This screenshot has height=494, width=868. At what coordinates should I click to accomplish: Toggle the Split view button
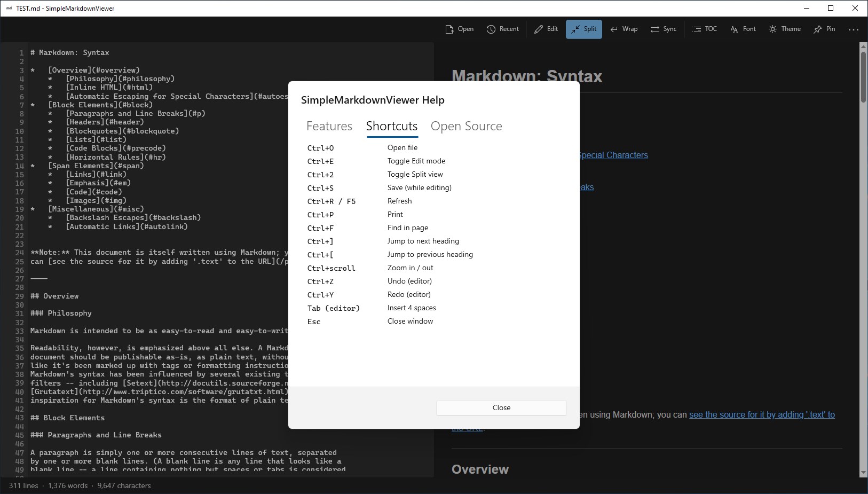pyautogui.click(x=584, y=29)
